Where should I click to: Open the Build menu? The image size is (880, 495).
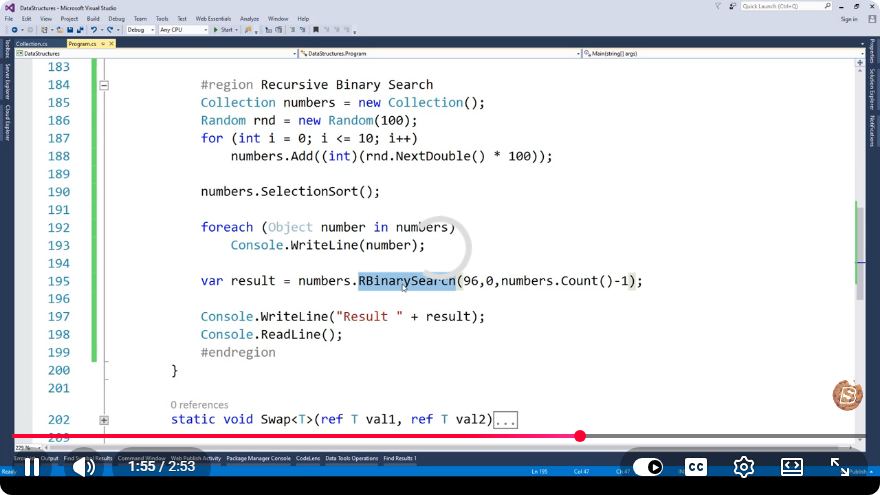pos(93,19)
